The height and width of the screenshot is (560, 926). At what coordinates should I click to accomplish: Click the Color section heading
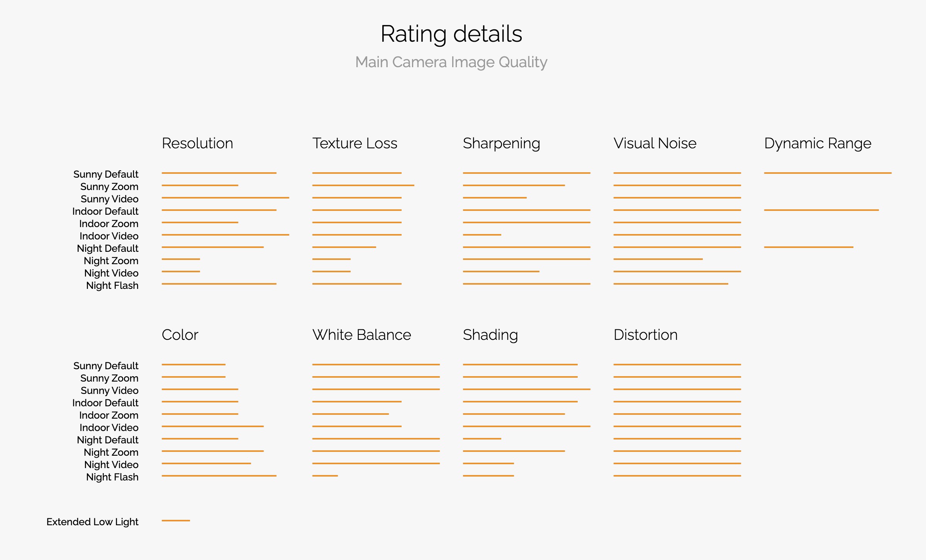[180, 335]
